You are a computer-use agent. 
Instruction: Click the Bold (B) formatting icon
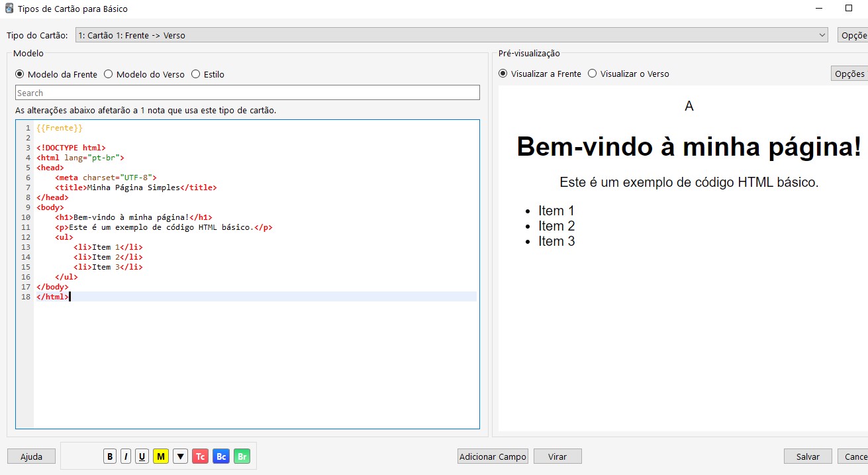click(110, 456)
